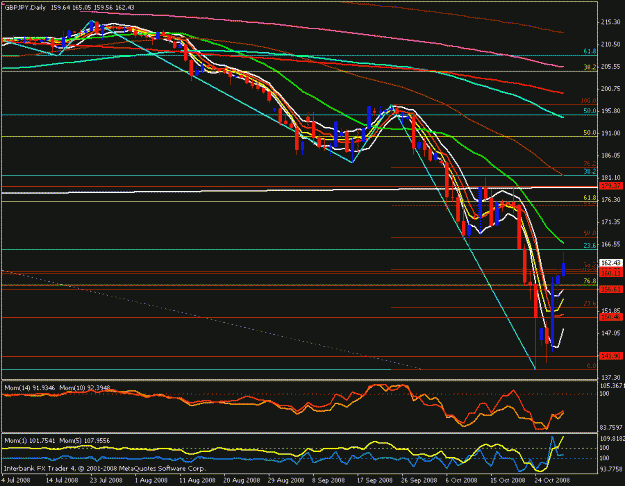This screenshot has width=625, height=486.
Task: Select the 200.75 price axis label
Action: (x=610, y=89)
